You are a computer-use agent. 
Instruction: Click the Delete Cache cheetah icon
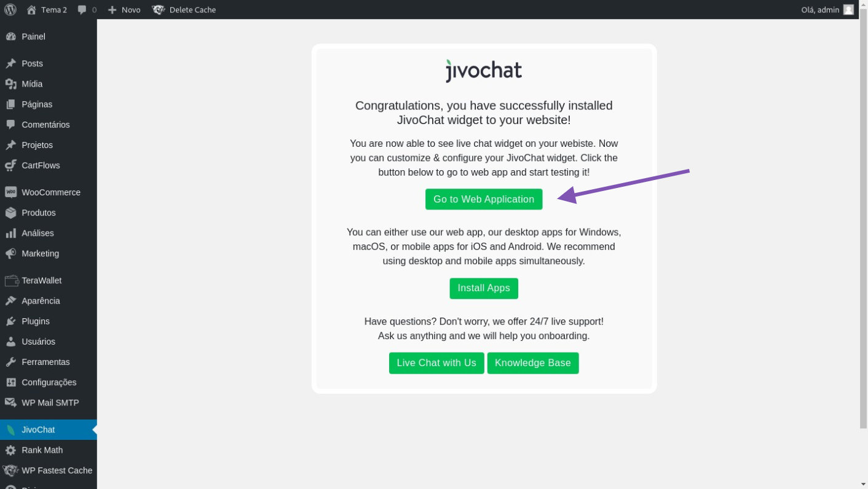(159, 10)
